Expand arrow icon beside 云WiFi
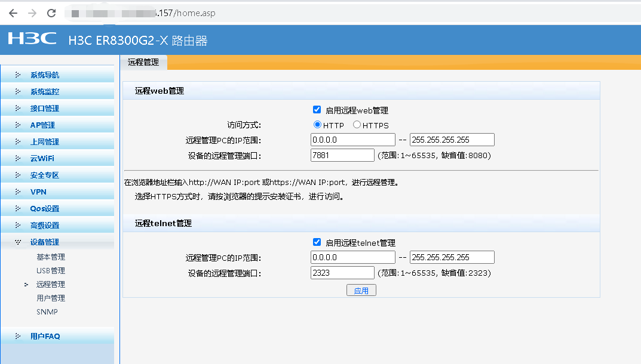 tap(17, 159)
